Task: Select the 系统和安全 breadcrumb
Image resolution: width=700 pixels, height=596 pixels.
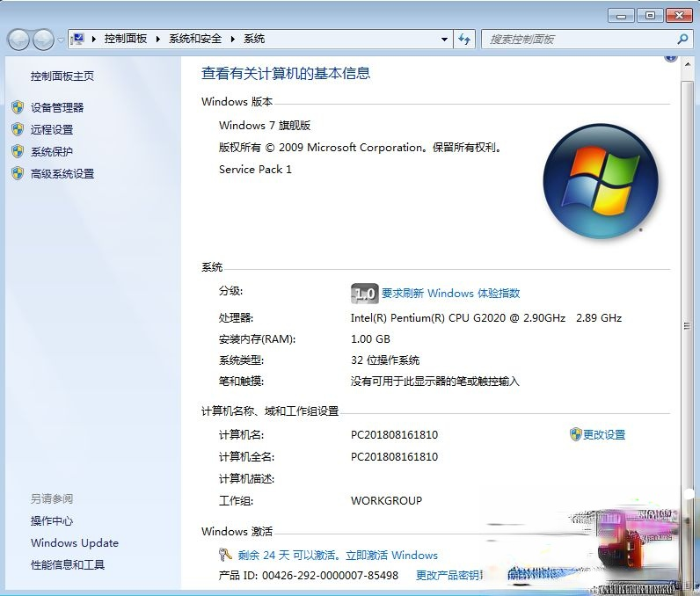Action: point(195,39)
